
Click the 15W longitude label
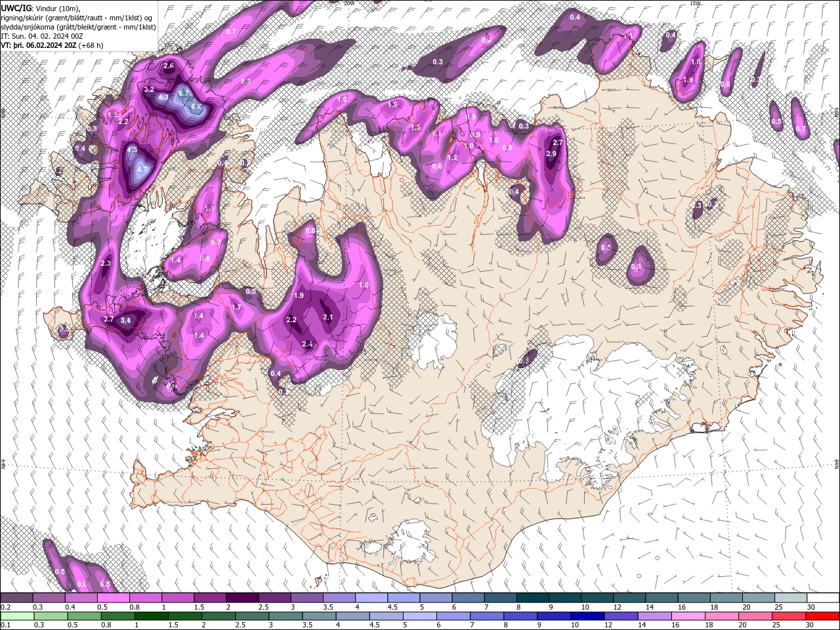point(696,3)
